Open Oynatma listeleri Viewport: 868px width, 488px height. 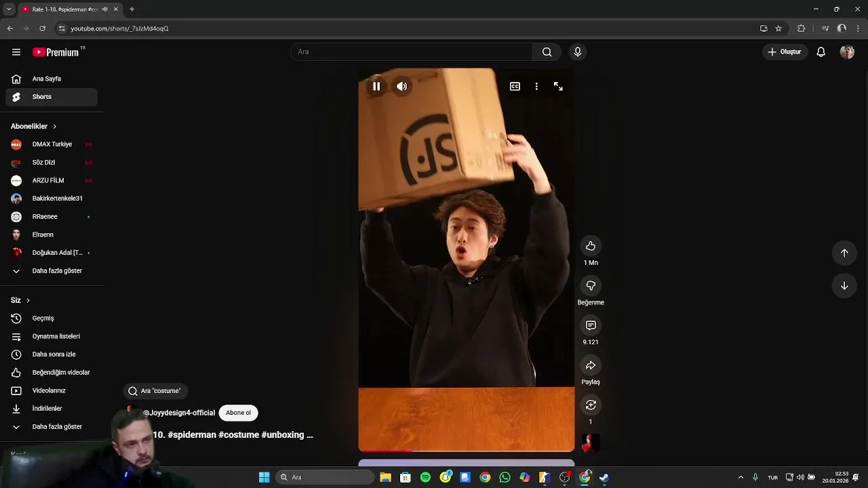coord(52,336)
